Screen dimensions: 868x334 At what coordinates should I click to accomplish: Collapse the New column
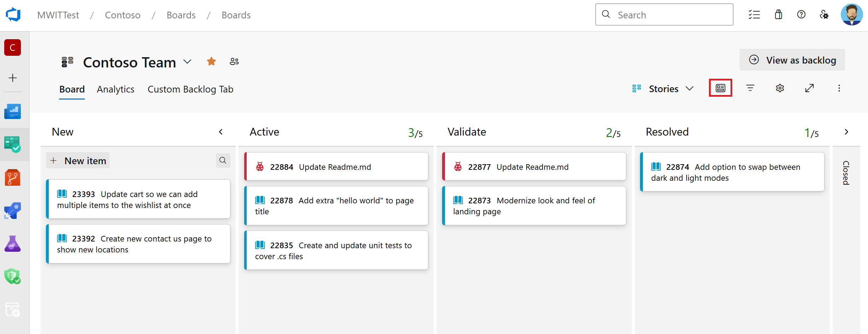click(221, 132)
